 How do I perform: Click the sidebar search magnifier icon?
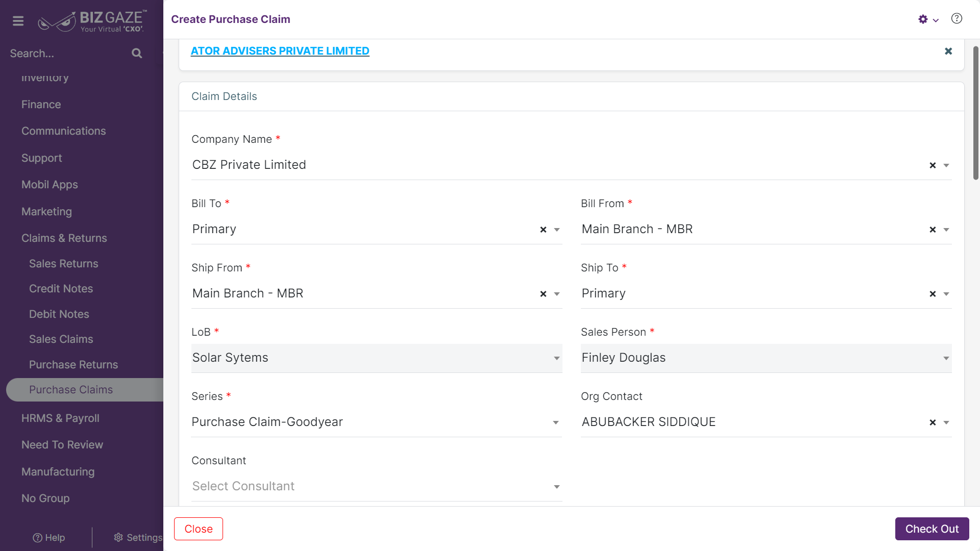pyautogui.click(x=136, y=53)
